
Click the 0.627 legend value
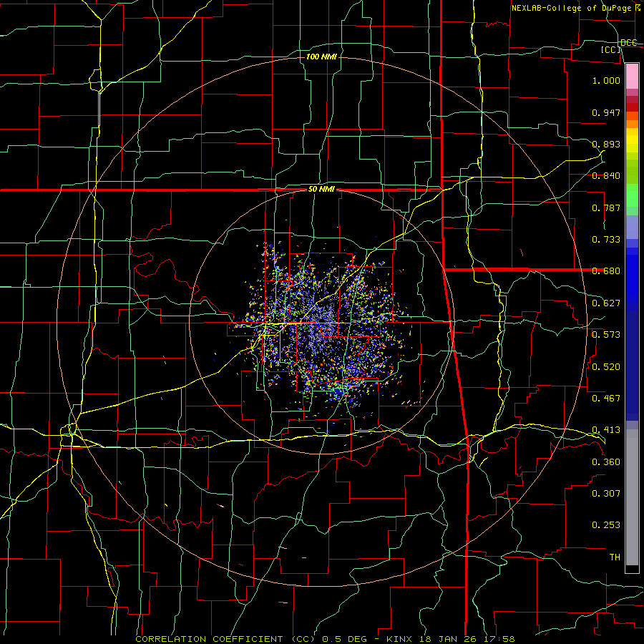(x=606, y=303)
